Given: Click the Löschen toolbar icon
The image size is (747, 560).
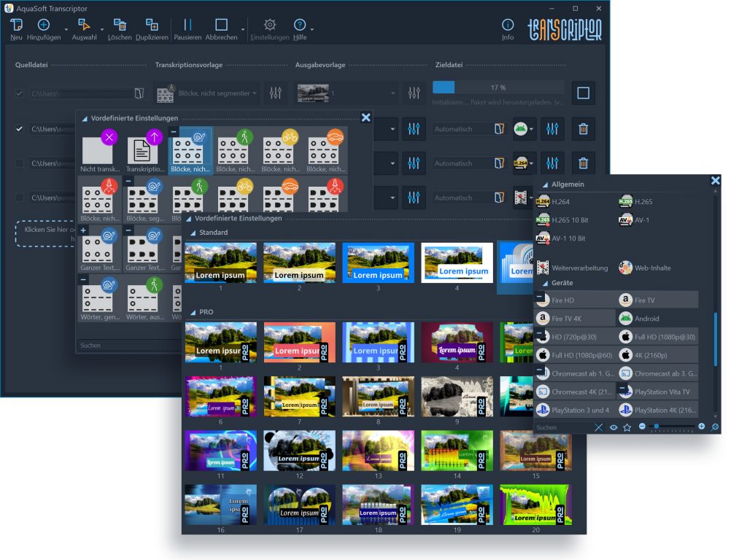Looking at the screenshot, I should click(x=120, y=26).
